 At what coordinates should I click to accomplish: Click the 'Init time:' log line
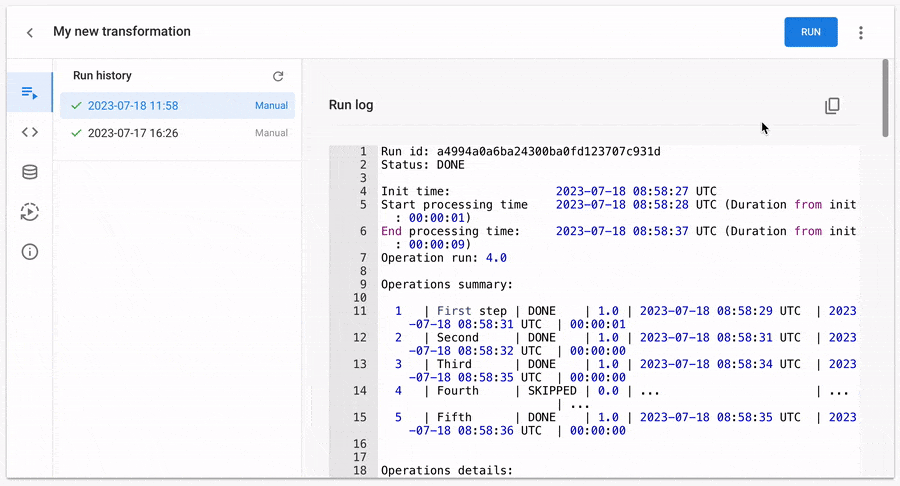tap(549, 191)
